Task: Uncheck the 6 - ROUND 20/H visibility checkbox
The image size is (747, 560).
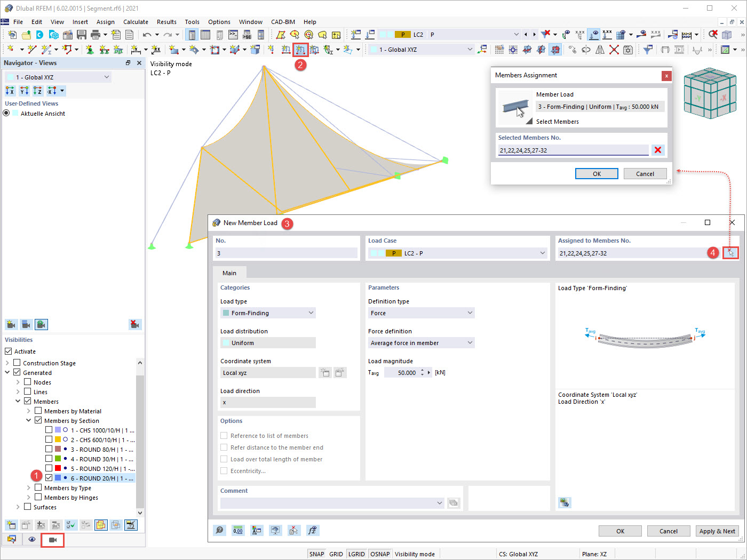Action: tap(49, 478)
